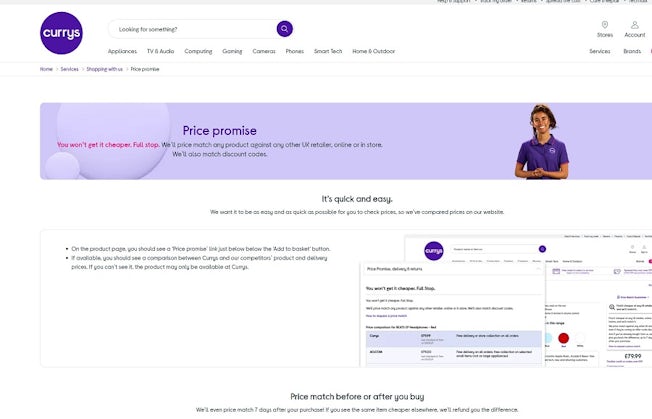652x419 pixels.
Task: Click the 'Shopping with us' breadcrumb
Action: (104, 69)
